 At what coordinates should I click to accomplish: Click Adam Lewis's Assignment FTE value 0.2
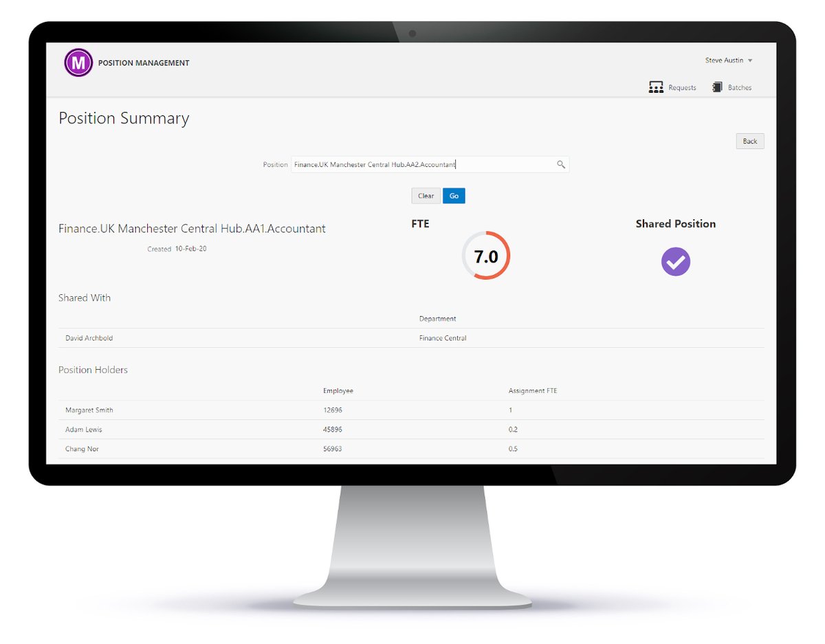(513, 430)
